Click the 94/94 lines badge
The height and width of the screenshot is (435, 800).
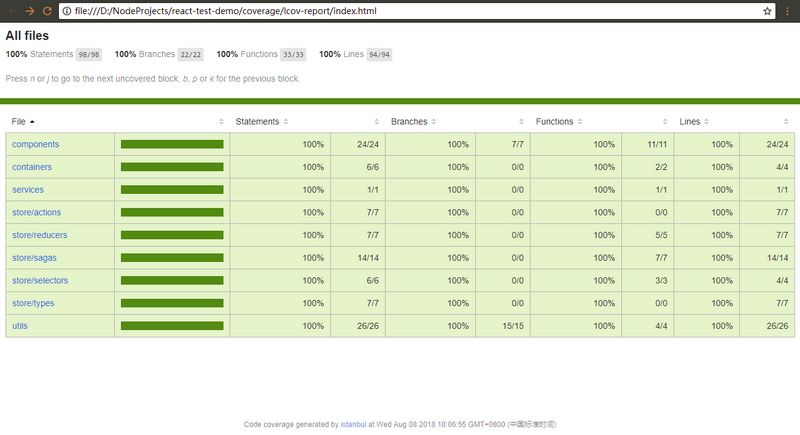click(x=379, y=55)
